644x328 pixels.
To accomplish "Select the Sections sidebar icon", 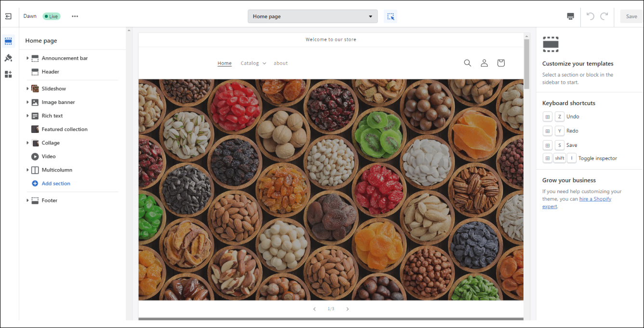I will pyautogui.click(x=8, y=41).
